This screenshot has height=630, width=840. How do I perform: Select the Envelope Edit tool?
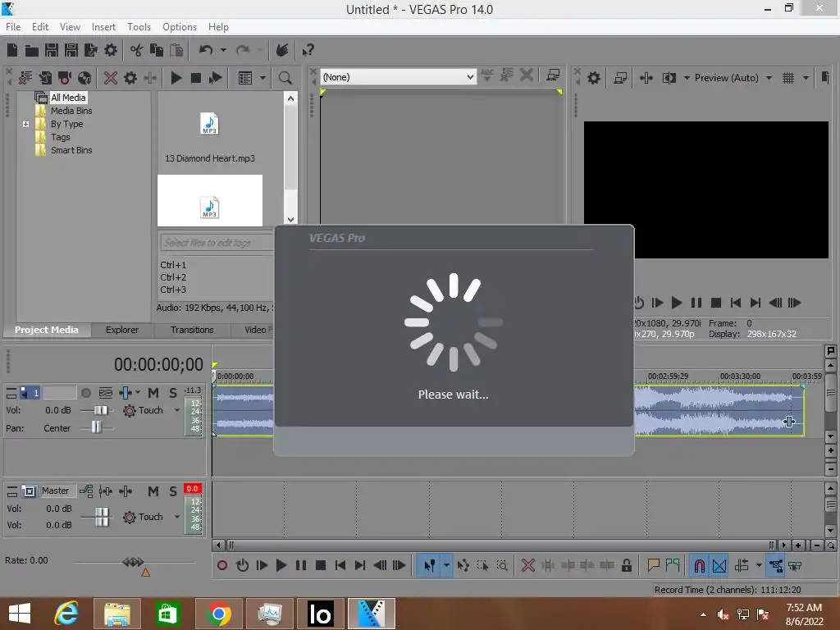point(463,566)
